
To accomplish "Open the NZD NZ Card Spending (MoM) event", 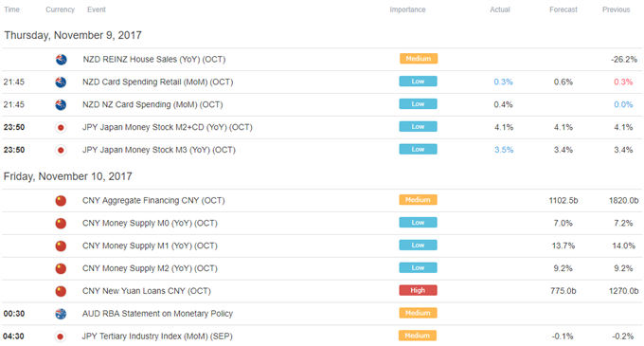I will pyautogui.click(x=152, y=105).
